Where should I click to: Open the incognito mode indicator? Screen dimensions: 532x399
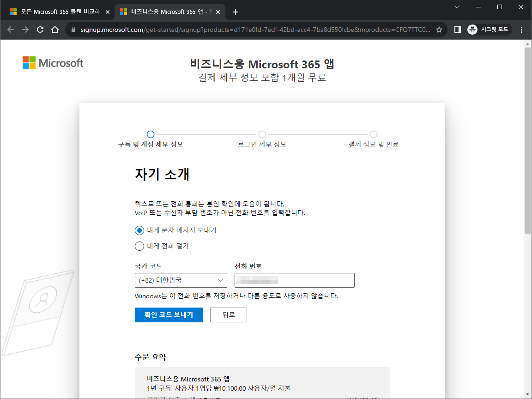click(489, 30)
